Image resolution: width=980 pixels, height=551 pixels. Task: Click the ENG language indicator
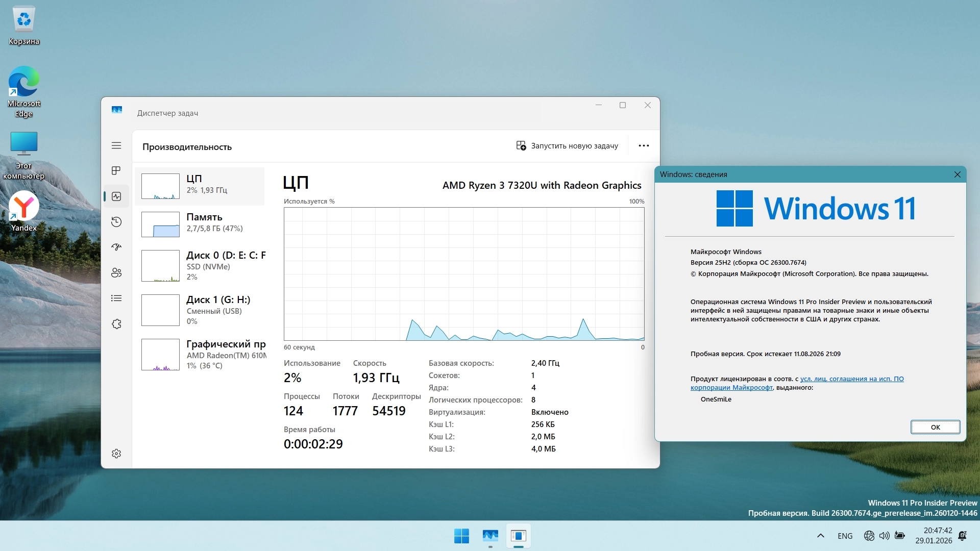click(x=845, y=536)
